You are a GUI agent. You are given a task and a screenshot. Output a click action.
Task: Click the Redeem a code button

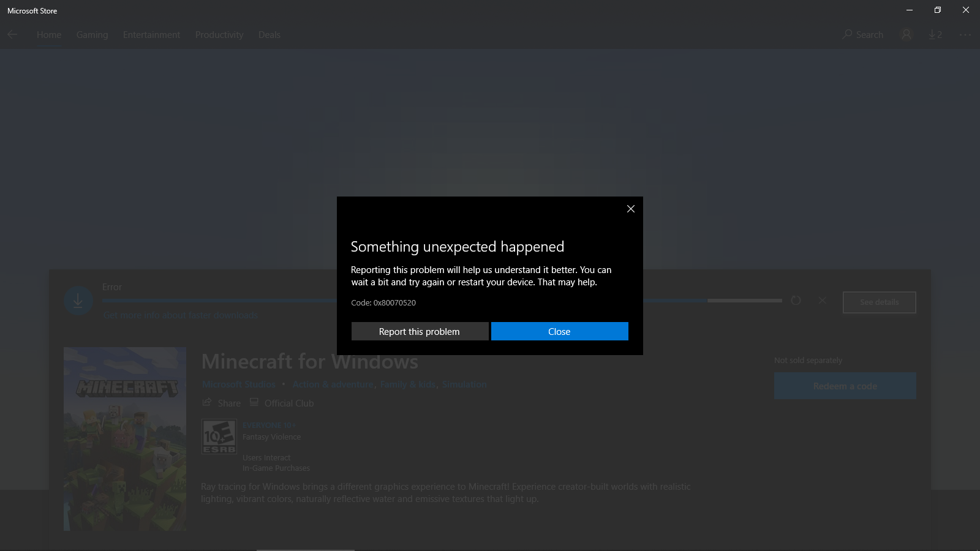coord(845,386)
